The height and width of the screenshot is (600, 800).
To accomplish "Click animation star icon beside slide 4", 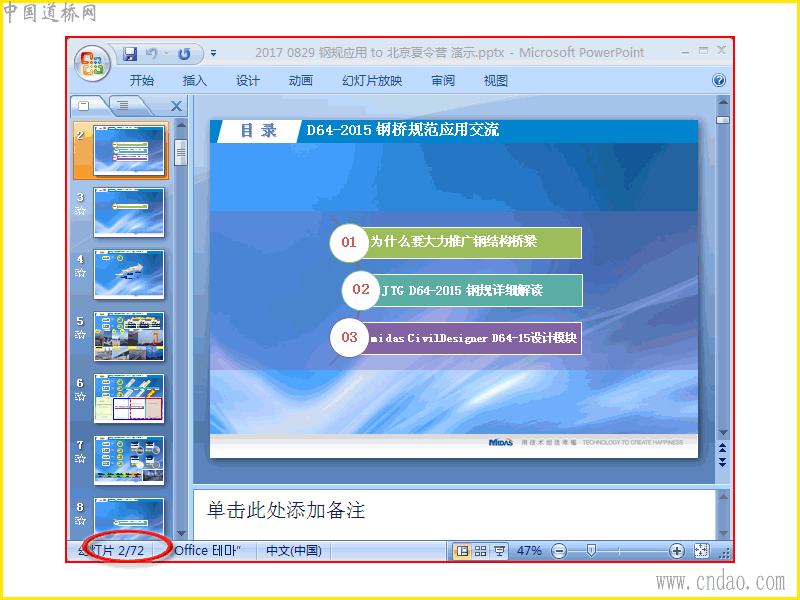I will (81, 272).
